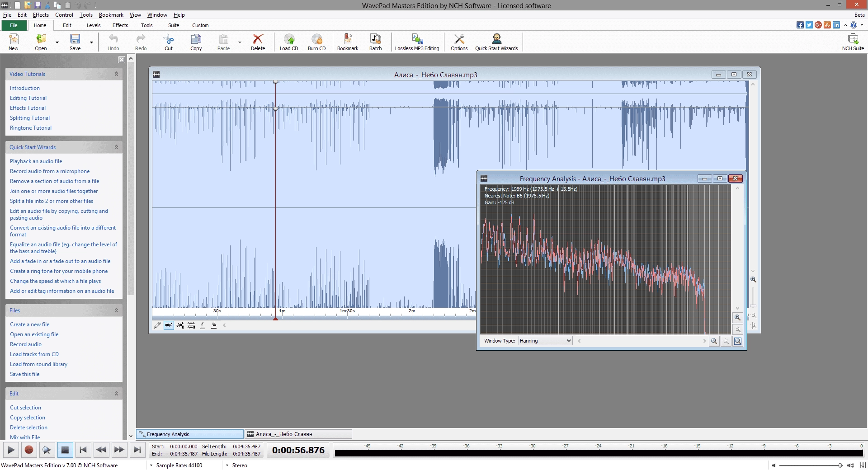Click Copy selection link in sidebar
This screenshot has height=470, width=868.
(x=28, y=418)
